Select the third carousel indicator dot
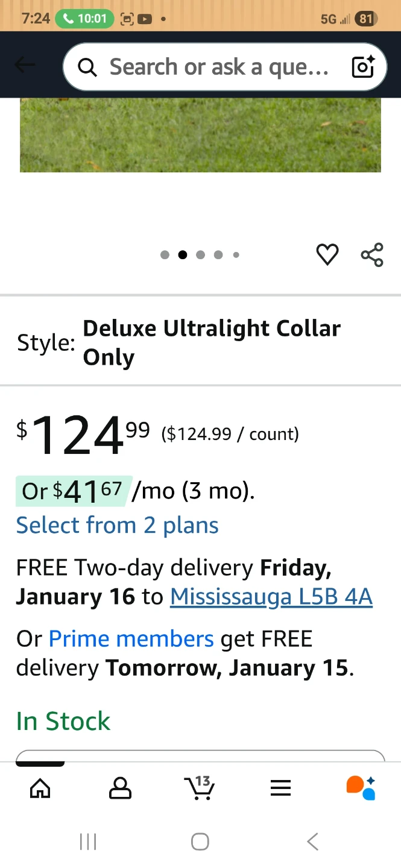The image size is (401, 868). pos(200,254)
